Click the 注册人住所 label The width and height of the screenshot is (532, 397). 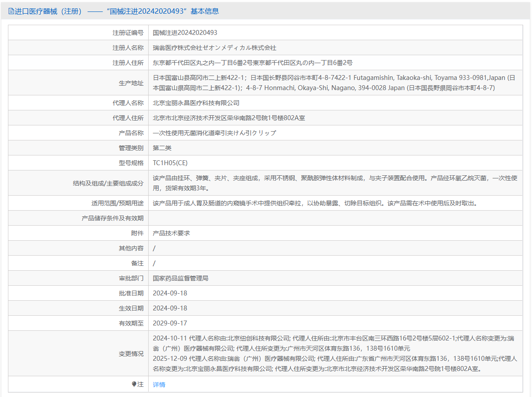128,63
